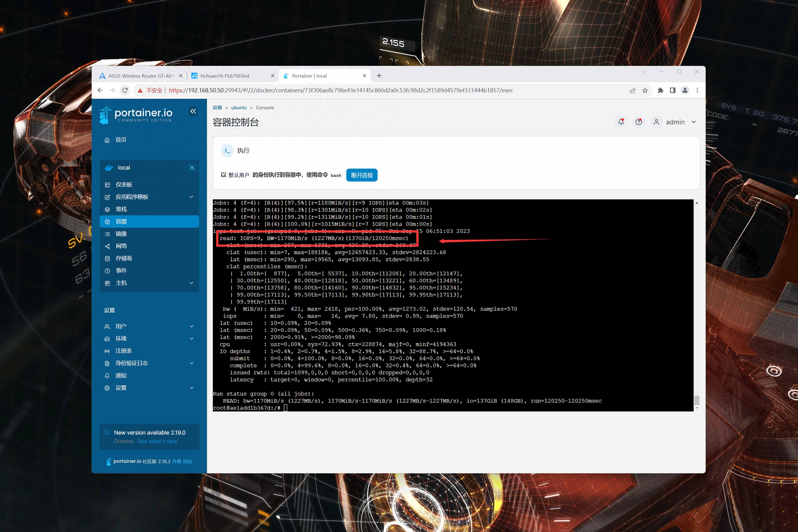Click the 环境 environment icon in sidebar

tap(107, 339)
